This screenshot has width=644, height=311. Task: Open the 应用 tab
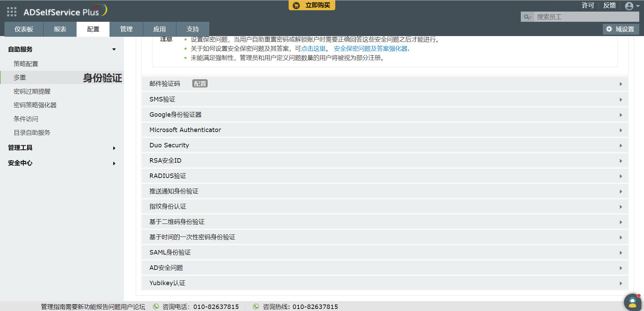point(159,29)
